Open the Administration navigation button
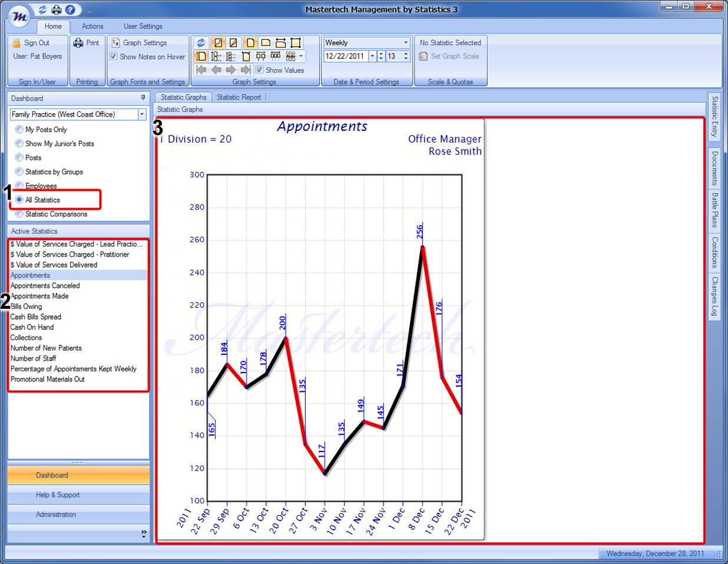Image resolution: width=728 pixels, height=564 pixels. (78, 514)
